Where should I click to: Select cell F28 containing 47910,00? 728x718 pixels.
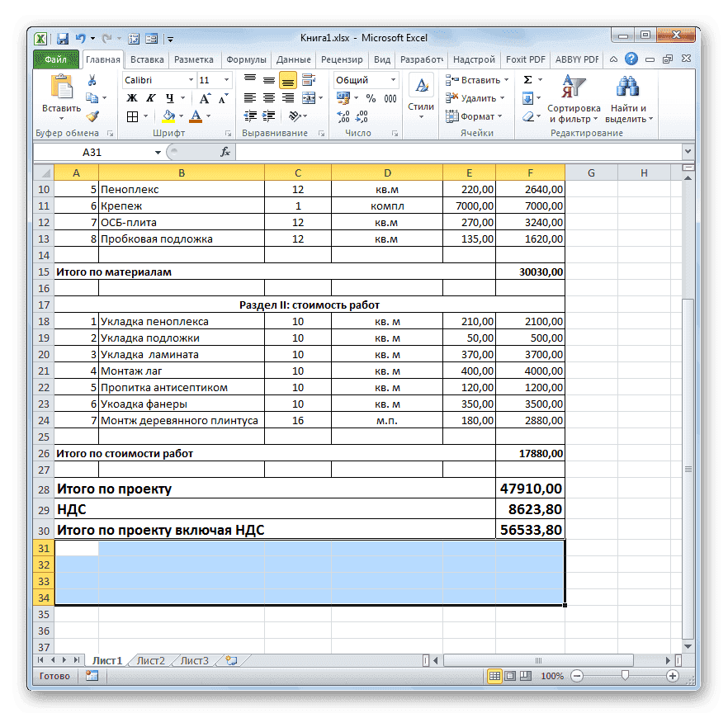529,489
